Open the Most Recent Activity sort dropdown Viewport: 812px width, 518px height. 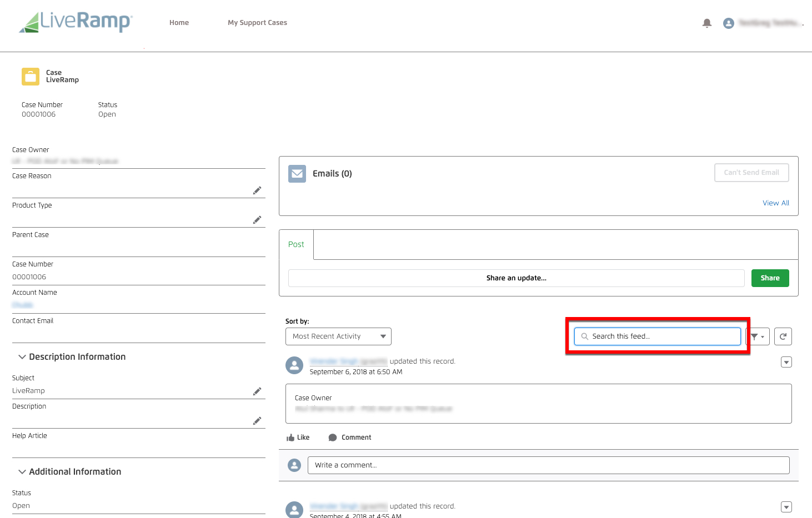[338, 336]
